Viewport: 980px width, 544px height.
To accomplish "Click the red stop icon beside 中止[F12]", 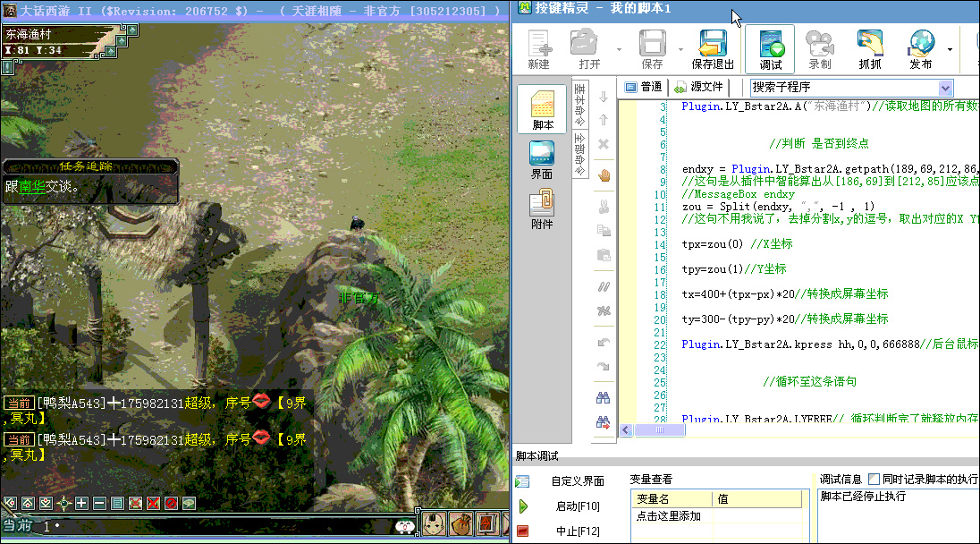I will click(523, 531).
